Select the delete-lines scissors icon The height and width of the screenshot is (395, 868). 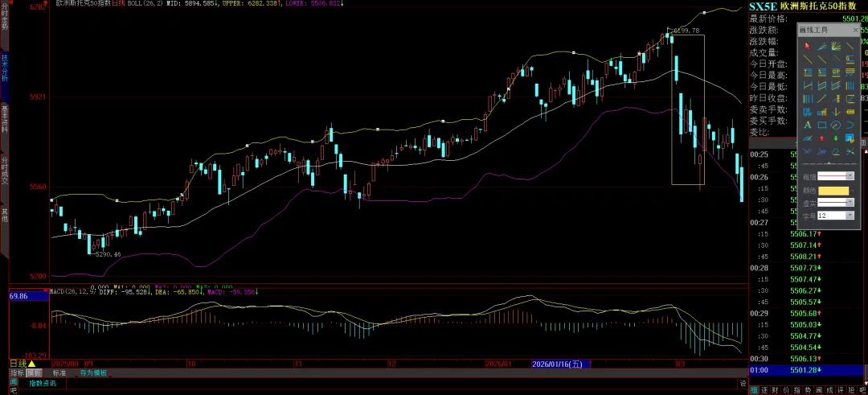pyautogui.click(x=850, y=152)
